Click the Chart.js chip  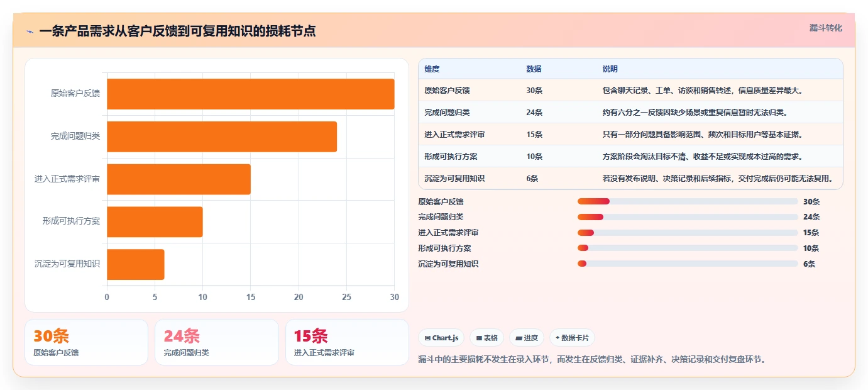coord(441,338)
